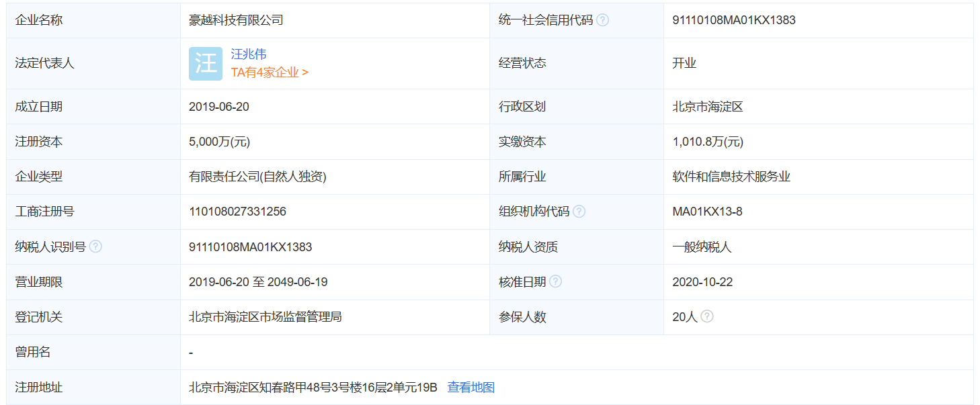Click 成立日期 label cell
Viewport: 980px width, 405px height.
[x=93, y=107]
